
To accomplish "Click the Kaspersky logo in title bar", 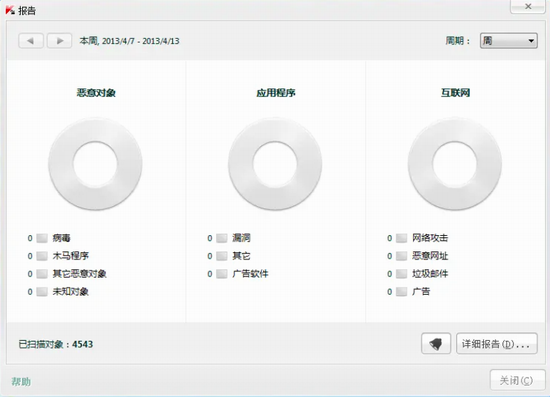I will tap(10, 10).
